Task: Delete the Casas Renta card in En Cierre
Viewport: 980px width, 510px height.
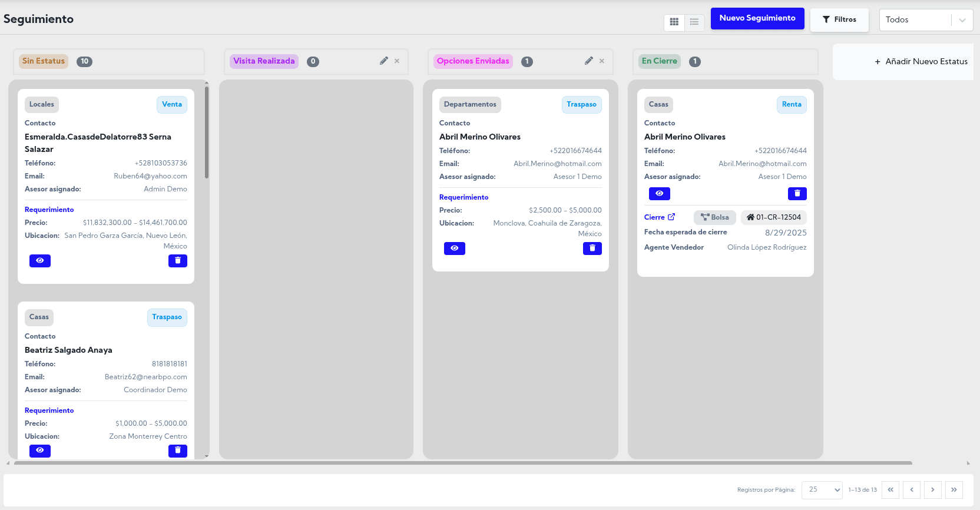Action: click(797, 194)
